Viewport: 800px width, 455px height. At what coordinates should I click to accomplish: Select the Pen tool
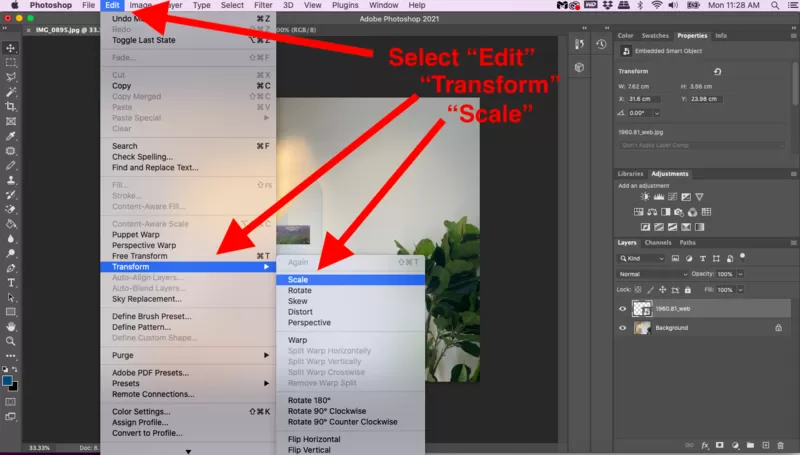(11, 268)
